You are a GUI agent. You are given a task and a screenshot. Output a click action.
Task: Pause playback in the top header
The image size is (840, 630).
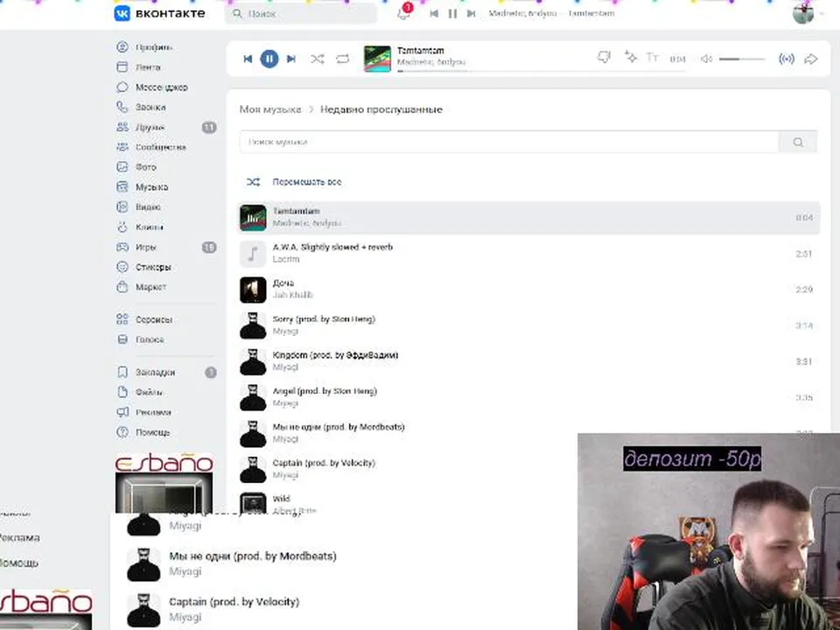pos(452,13)
